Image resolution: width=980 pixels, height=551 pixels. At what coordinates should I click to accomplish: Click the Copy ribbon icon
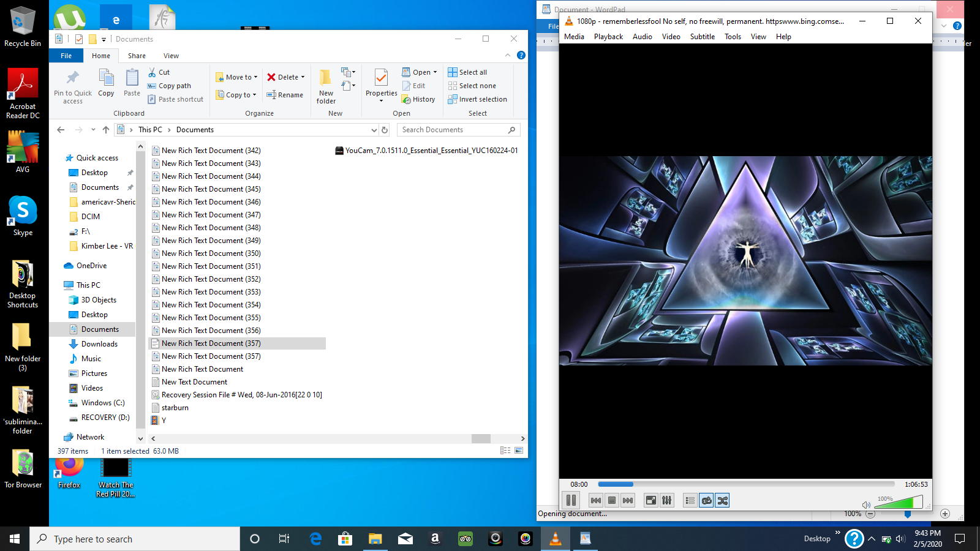[x=106, y=83]
